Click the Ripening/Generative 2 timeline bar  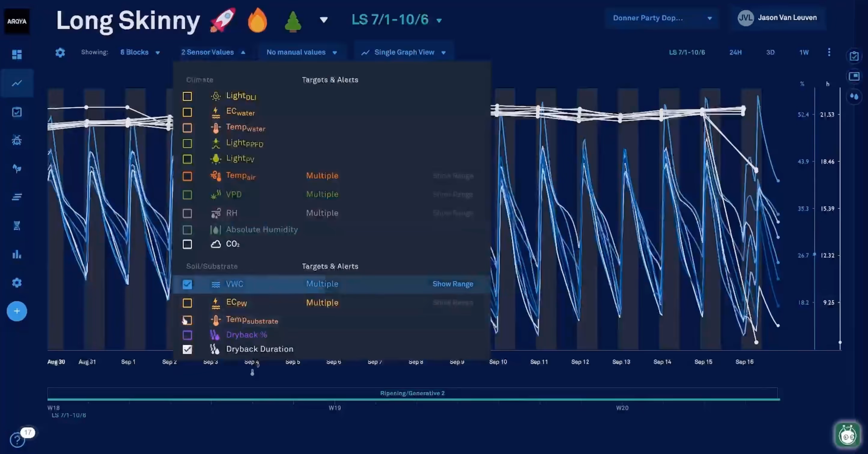(x=412, y=393)
